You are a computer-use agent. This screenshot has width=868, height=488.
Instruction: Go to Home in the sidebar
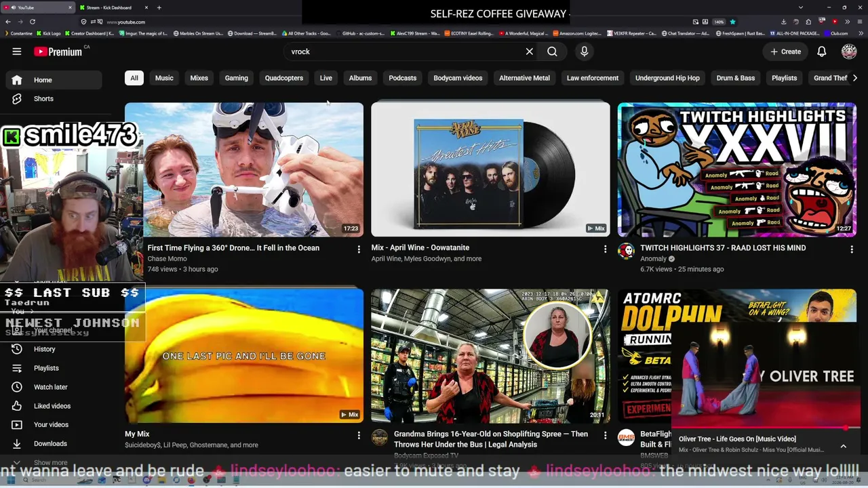point(54,80)
